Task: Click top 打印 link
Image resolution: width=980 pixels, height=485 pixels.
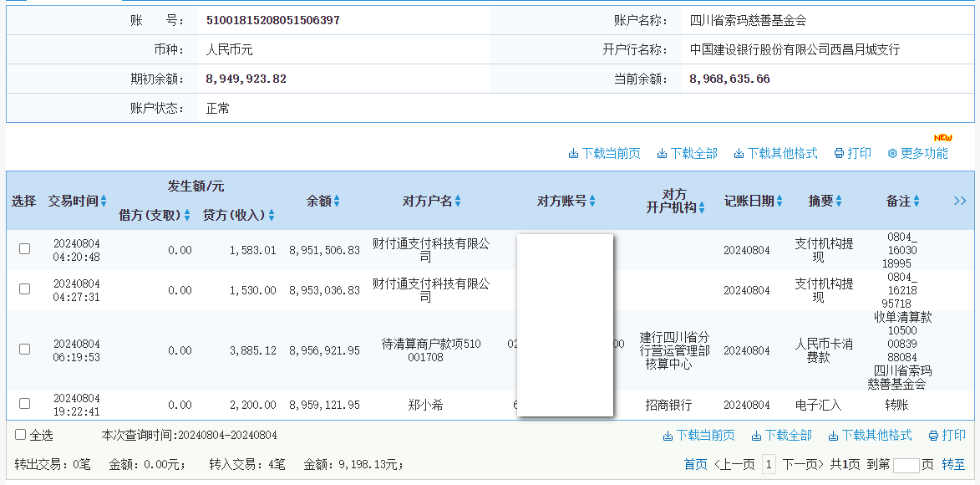Action: coord(852,153)
